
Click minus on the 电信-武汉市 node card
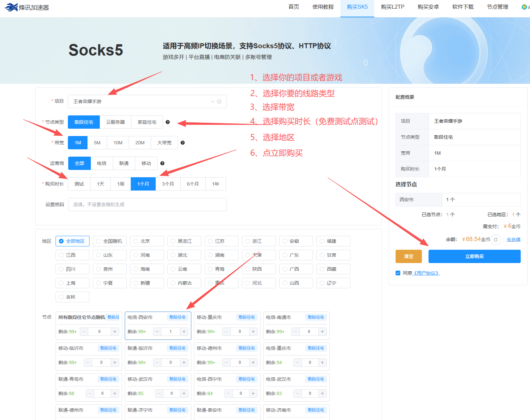pyautogui.click(x=297, y=393)
